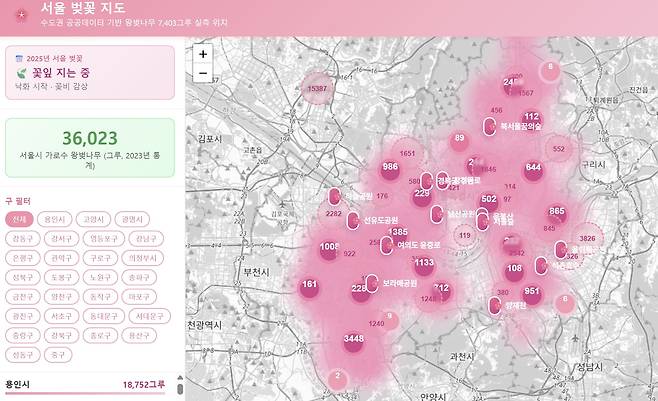This screenshot has width=658, height=401.
Task: Toggle the 강서구 filter chip
Action: 61,238
